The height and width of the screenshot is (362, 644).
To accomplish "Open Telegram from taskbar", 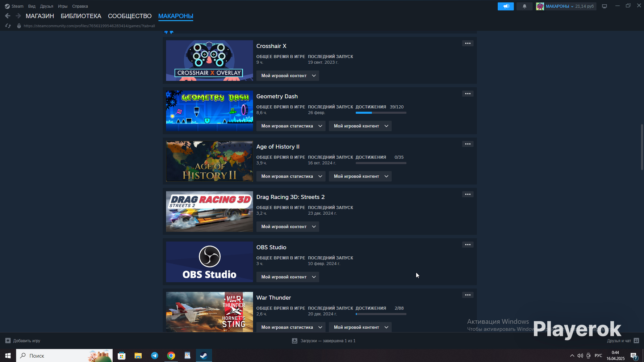I will pyautogui.click(x=155, y=355).
